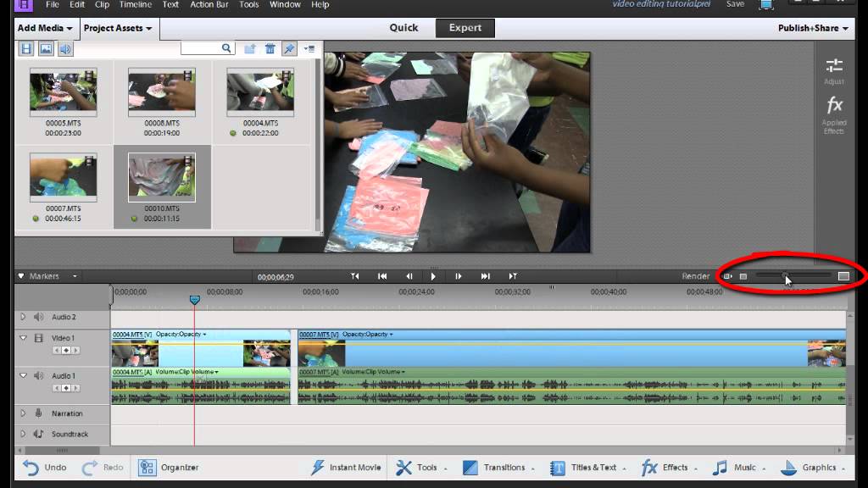Viewport: 868px width, 488px height.
Task: Click the zoom in timeline icon
Action: tap(843, 275)
